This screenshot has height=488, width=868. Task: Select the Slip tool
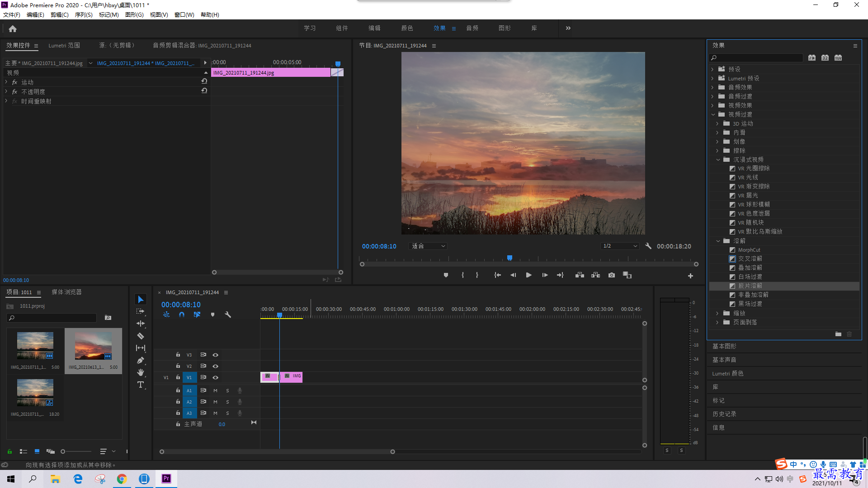point(141,348)
